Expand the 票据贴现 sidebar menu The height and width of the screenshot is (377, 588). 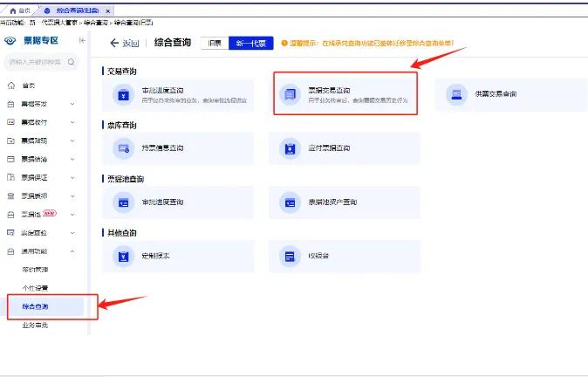point(72,141)
